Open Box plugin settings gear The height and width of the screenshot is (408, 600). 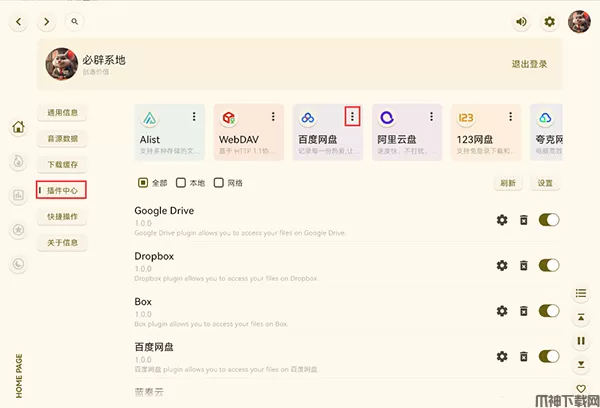502,311
